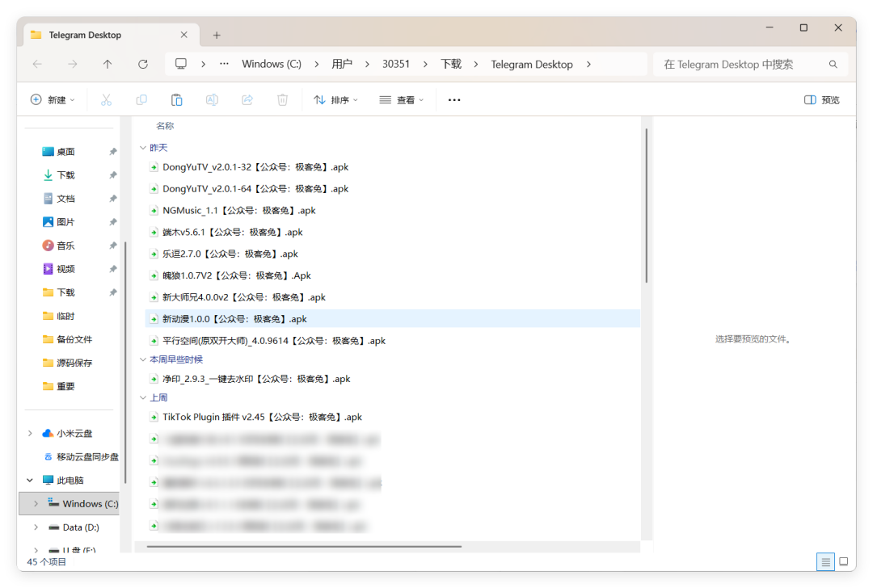Click the Rename icon in toolbar
Image resolution: width=873 pixels, height=588 pixels.
pos(212,100)
